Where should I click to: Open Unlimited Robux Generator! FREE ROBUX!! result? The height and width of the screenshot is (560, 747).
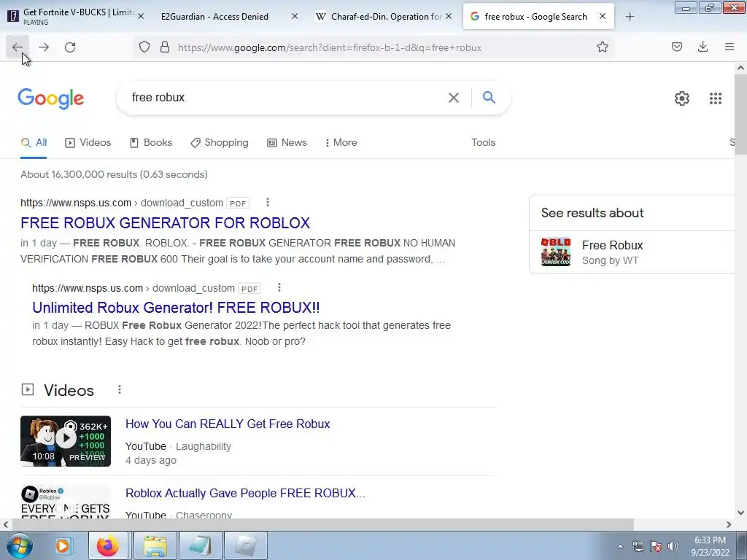(x=176, y=308)
